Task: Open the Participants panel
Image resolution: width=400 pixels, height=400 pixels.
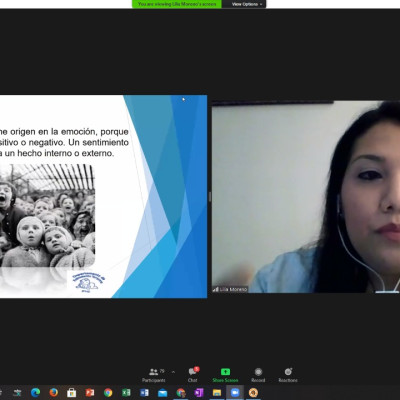Action: pyautogui.click(x=154, y=375)
